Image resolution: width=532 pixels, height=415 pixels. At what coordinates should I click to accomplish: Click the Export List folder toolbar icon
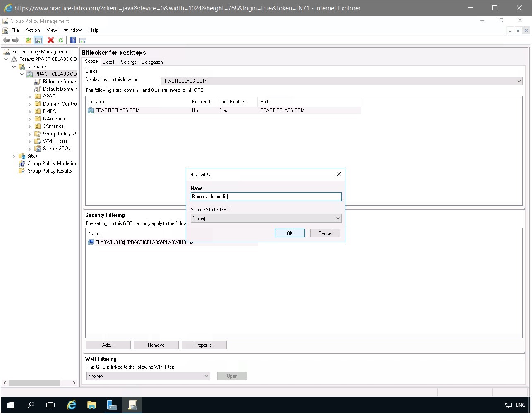pos(28,40)
